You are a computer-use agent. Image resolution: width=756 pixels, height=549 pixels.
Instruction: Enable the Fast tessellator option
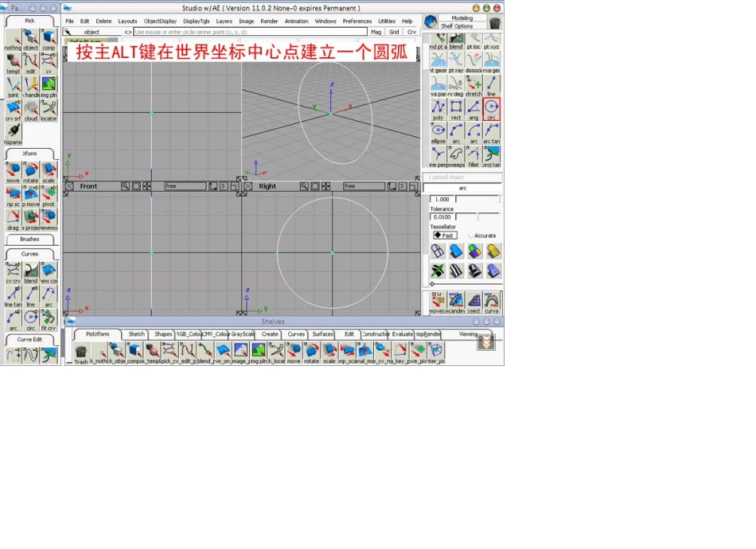point(444,236)
